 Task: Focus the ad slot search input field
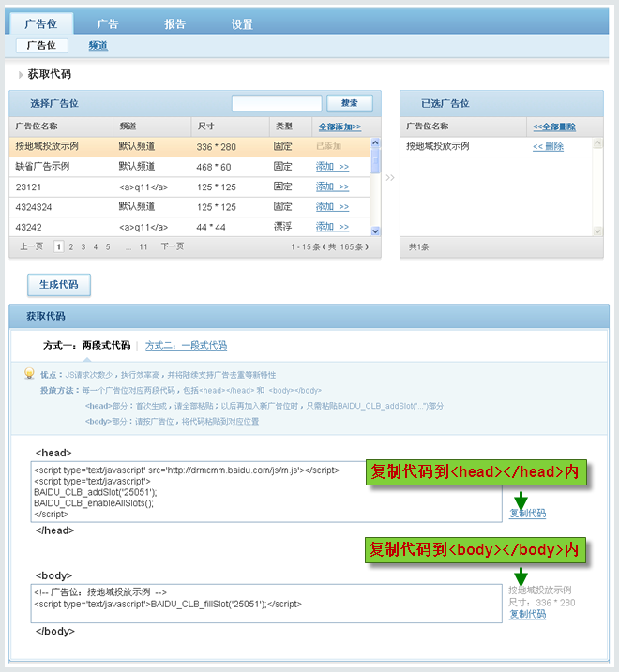(277, 103)
